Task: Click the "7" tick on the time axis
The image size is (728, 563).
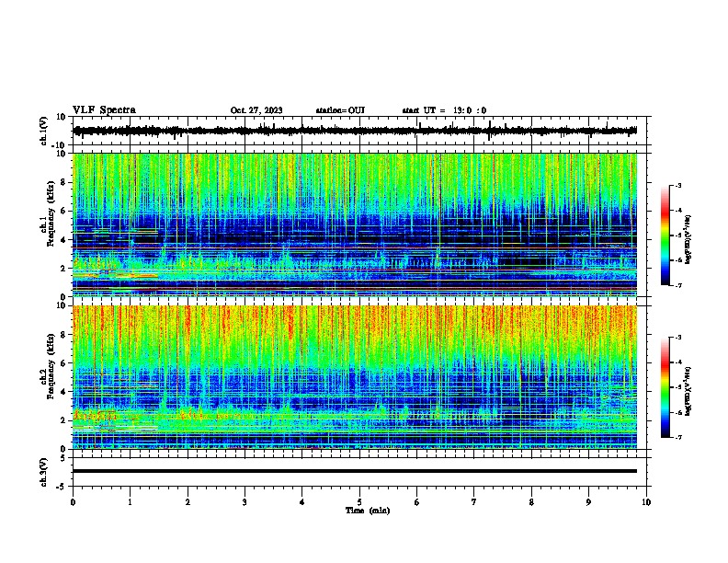Action: [474, 502]
